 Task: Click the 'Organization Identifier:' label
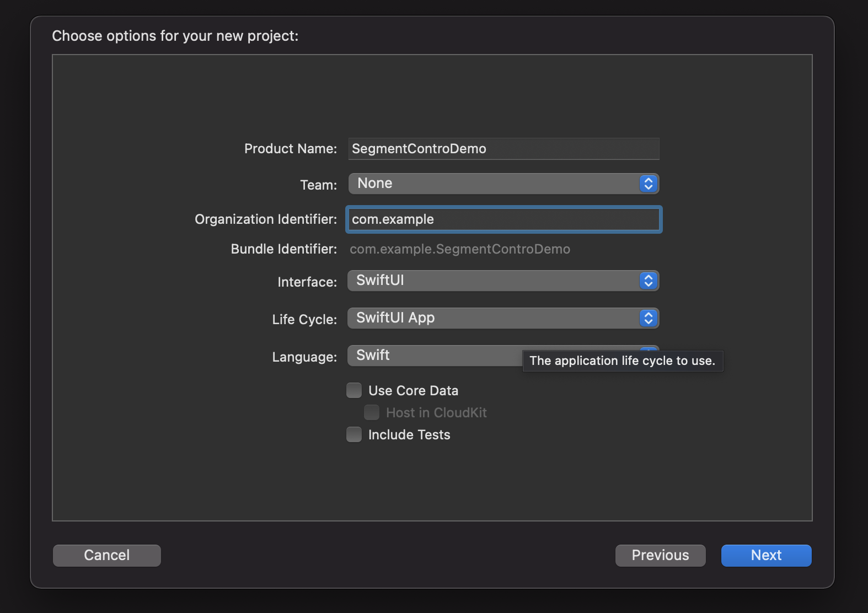(x=265, y=219)
